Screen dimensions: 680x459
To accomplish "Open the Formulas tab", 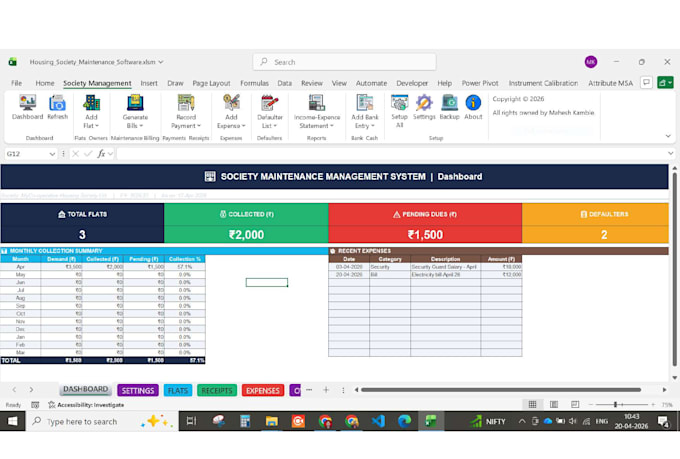I will pyautogui.click(x=254, y=83).
